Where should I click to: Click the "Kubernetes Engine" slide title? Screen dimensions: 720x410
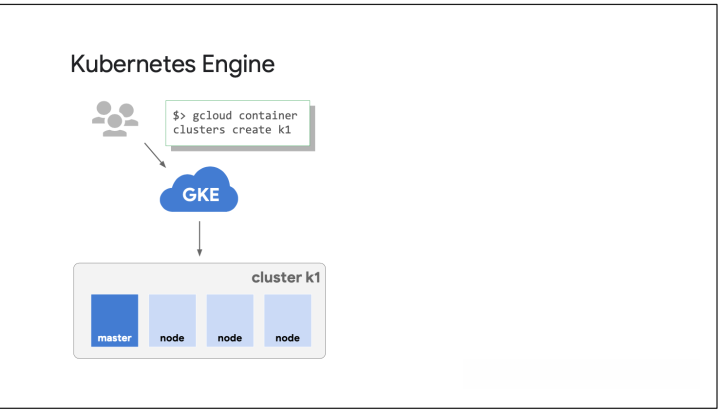173,65
